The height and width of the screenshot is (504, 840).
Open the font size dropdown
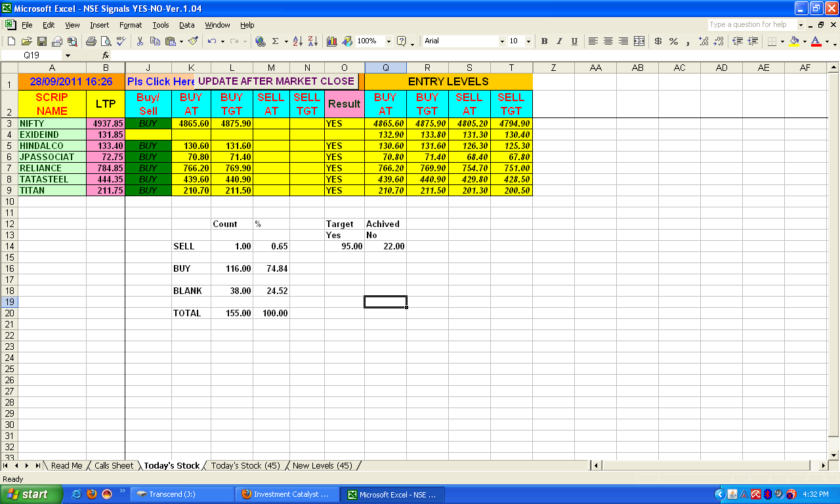530,41
